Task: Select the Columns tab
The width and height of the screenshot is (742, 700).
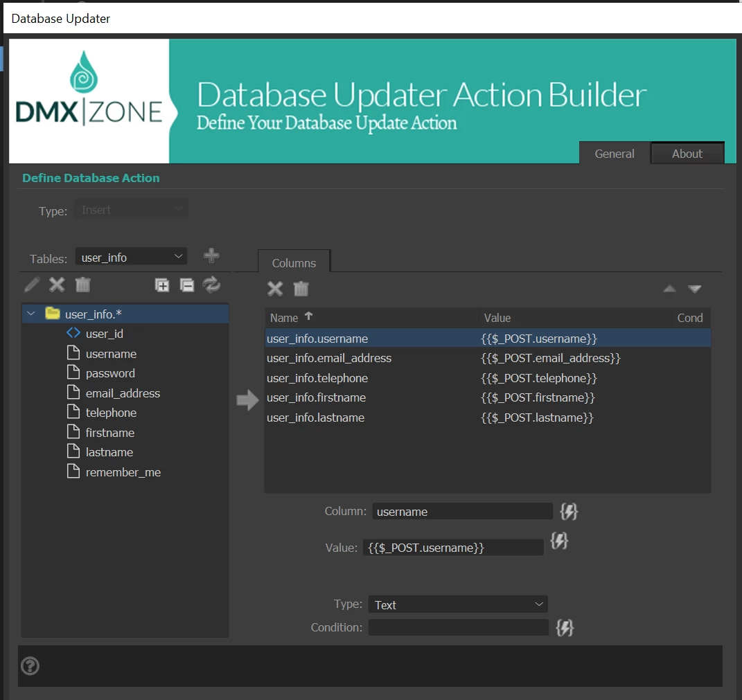Action: point(294,262)
